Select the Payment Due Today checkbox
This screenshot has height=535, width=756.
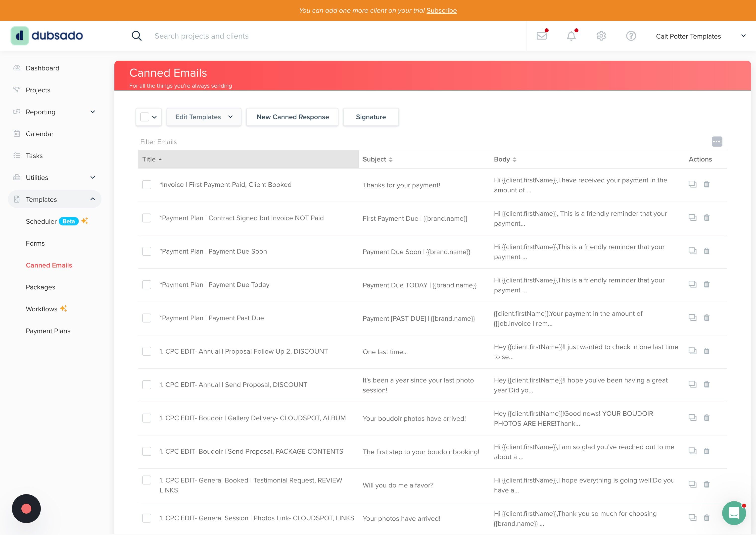coord(146,285)
